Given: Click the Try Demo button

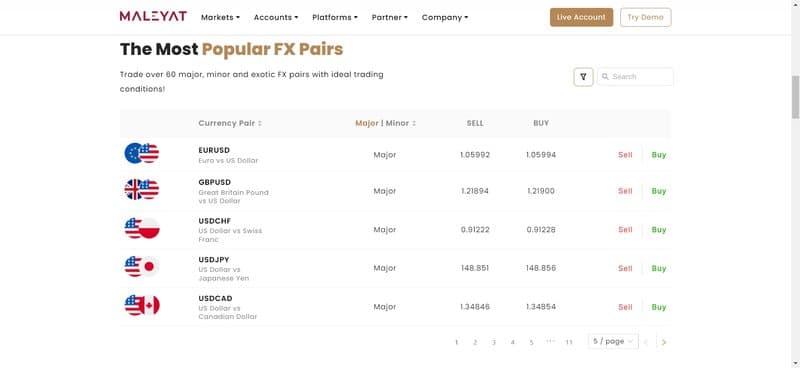Looking at the screenshot, I should 645,17.
